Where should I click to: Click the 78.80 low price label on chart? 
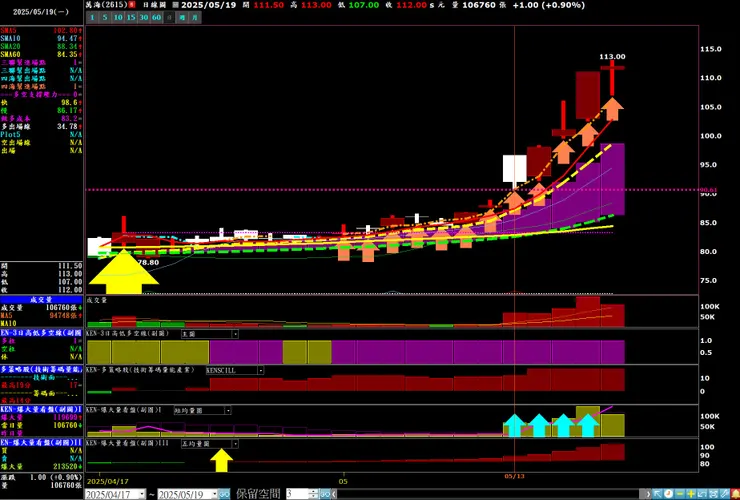[x=148, y=263]
